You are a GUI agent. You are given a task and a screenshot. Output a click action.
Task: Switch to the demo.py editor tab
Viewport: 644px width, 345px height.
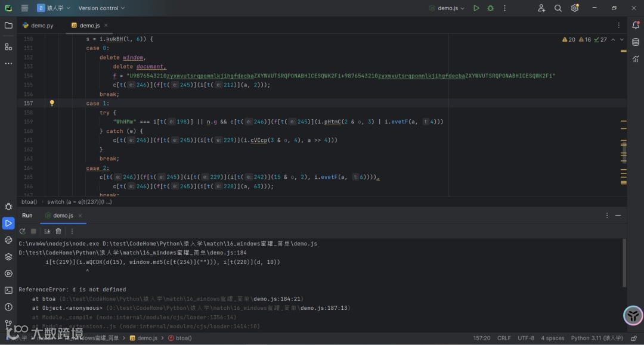pos(38,26)
